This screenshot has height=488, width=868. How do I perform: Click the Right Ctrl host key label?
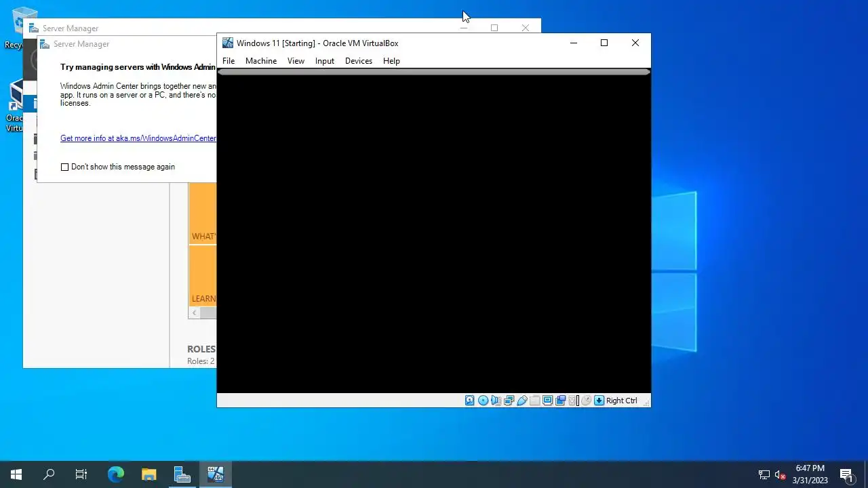click(622, 401)
